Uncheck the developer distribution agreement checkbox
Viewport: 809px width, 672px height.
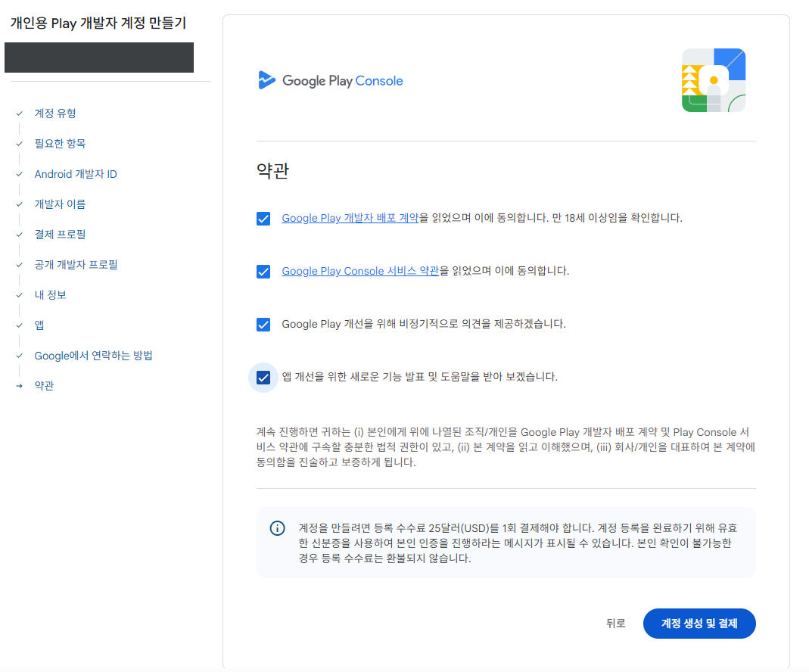pos(263,219)
